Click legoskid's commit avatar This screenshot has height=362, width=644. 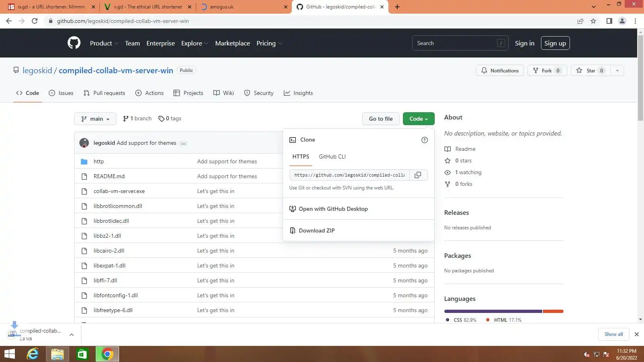(x=84, y=143)
